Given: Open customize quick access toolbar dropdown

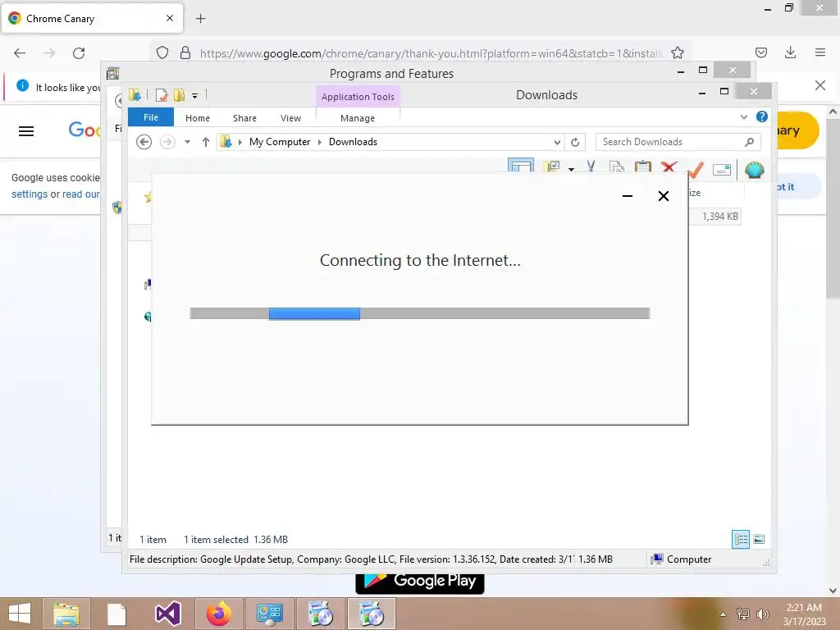Looking at the screenshot, I should tap(194, 96).
